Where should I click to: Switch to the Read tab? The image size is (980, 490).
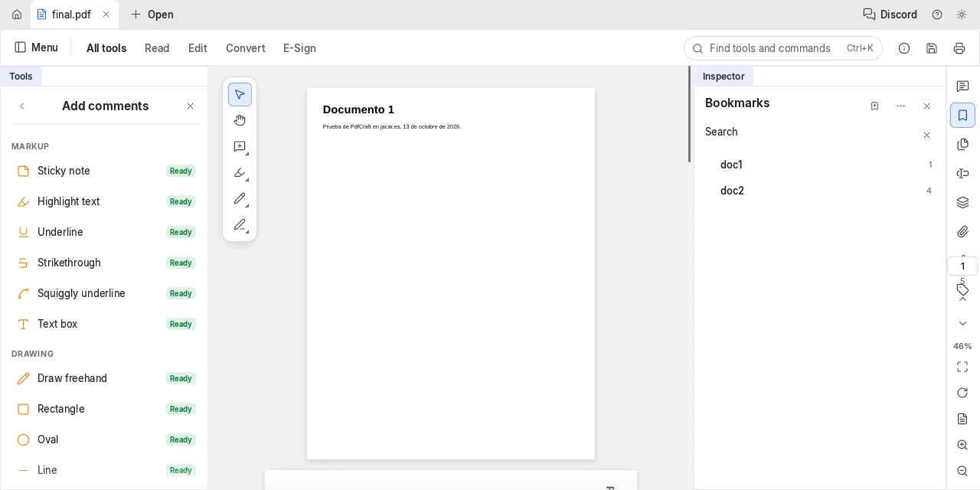click(x=157, y=48)
